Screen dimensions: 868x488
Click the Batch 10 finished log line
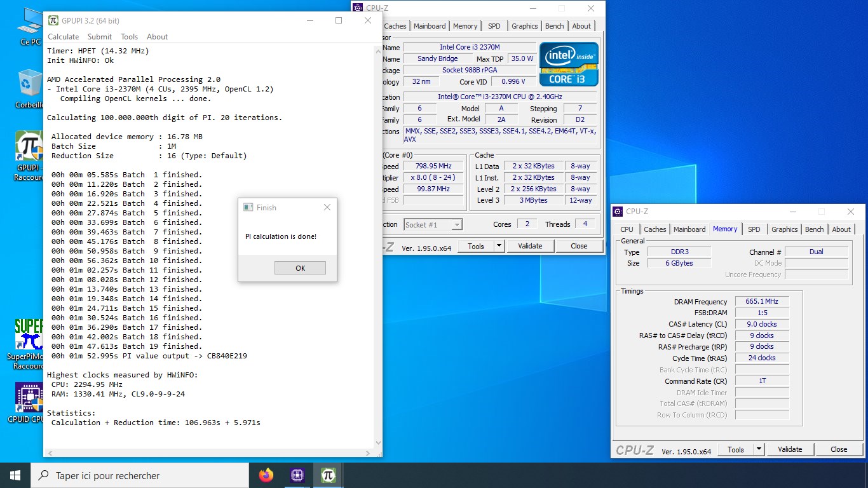126,261
